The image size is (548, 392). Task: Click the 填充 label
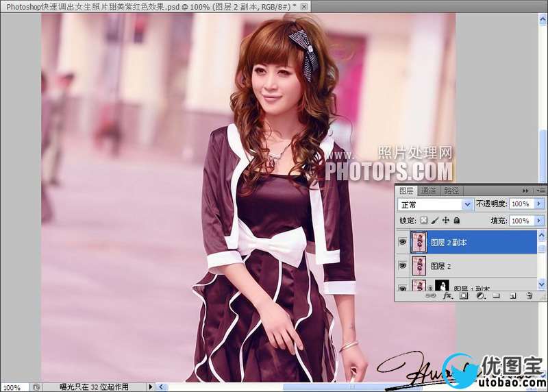click(499, 221)
